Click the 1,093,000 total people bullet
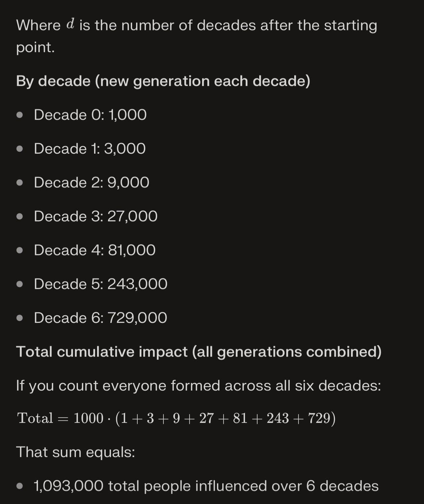 tap(206, 486)
